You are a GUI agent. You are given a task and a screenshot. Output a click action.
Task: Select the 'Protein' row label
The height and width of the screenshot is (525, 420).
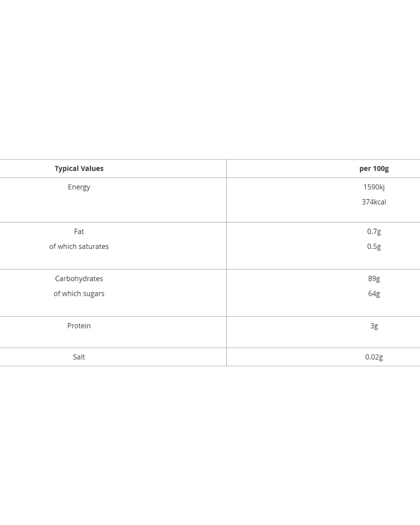coord(79,326)
